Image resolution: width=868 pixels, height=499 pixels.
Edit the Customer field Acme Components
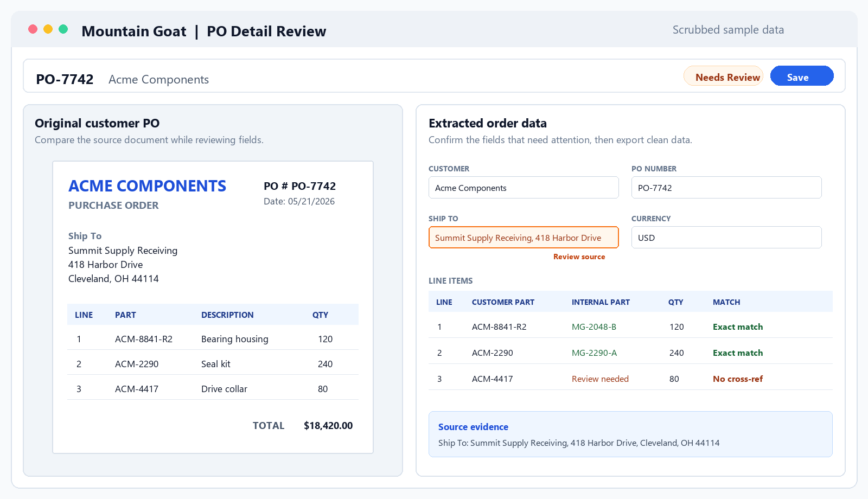[524, 188]
